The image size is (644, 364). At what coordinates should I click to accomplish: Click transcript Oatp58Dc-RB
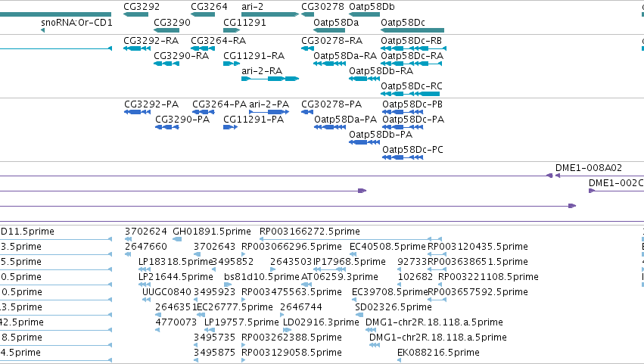(x=414, y=48)
